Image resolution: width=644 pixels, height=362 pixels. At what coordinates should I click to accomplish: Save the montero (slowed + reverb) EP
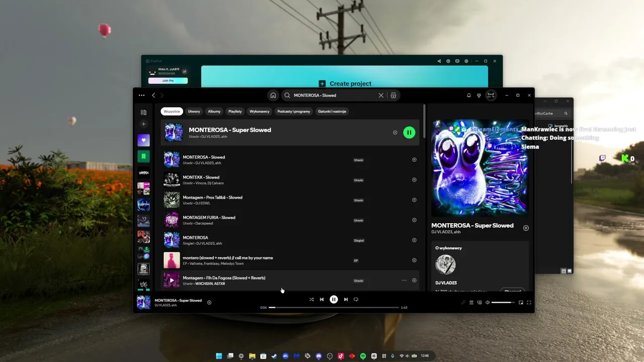(414, 260)
